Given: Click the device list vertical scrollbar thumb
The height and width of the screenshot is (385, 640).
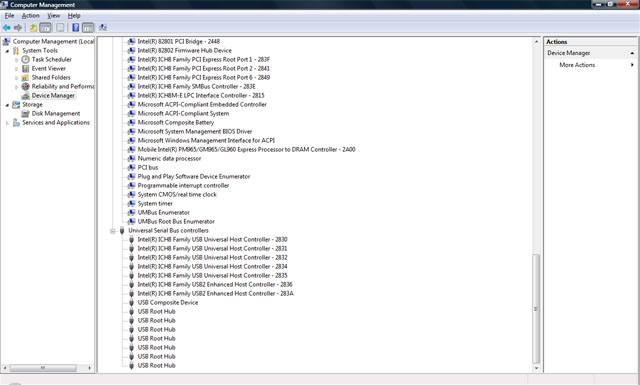Looking at the screenshot, I should tap(536, 308).
